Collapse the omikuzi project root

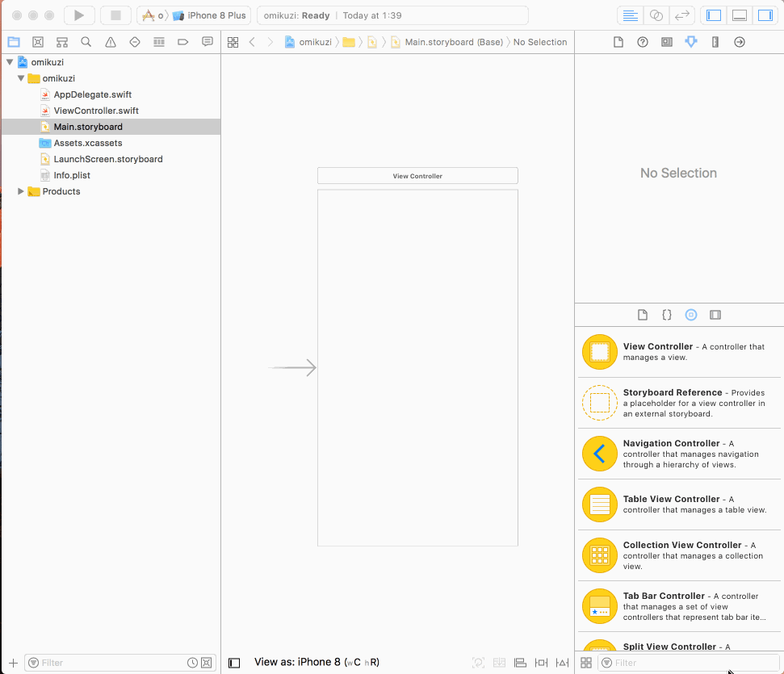[x=10, y=62]
